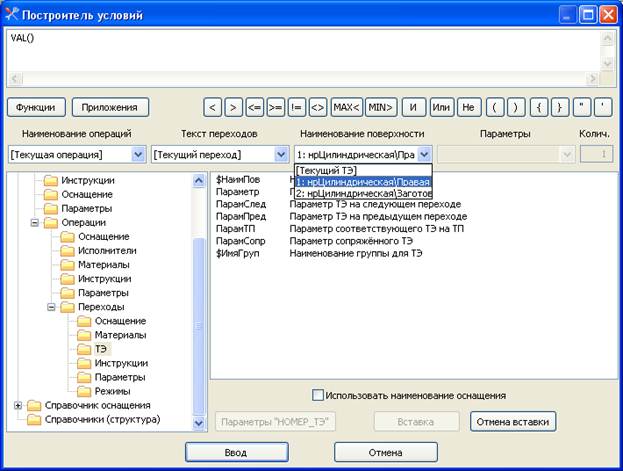The width and height of the screenshot is (623, 471).
Task: Insert an opening parenthesis
Action: click(495, 107)
